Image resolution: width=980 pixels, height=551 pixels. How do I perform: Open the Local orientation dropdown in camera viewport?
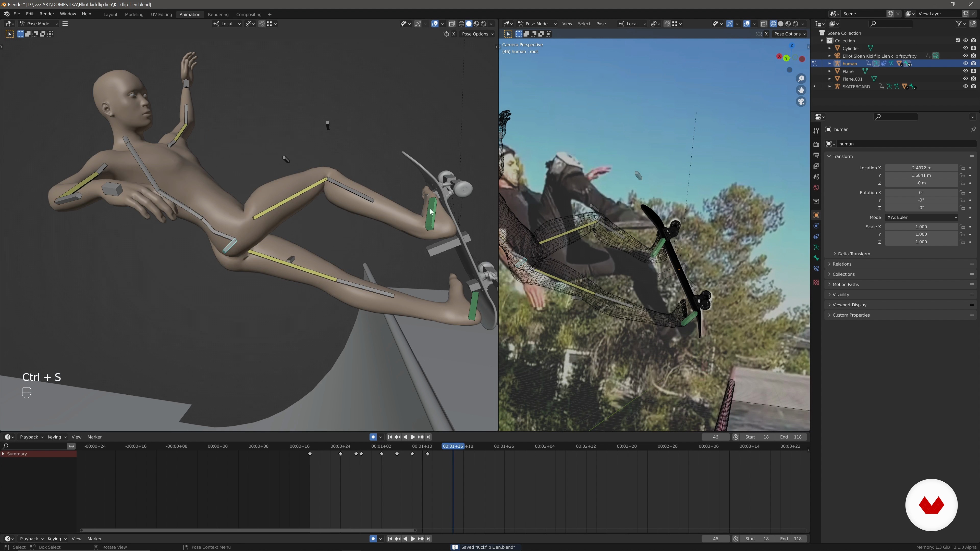(x=632, y=23)
